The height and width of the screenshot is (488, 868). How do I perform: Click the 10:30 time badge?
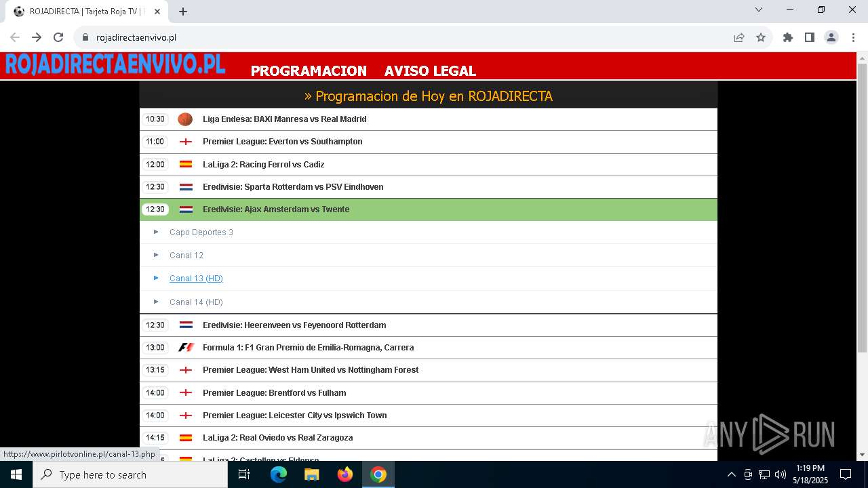155,119
